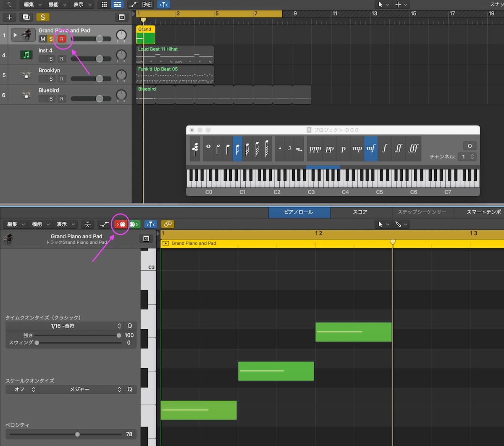Viewport: 504px width, 446px height.
Task: Select the list view icon in top toolbar
Action: click(x=117, y=5)
